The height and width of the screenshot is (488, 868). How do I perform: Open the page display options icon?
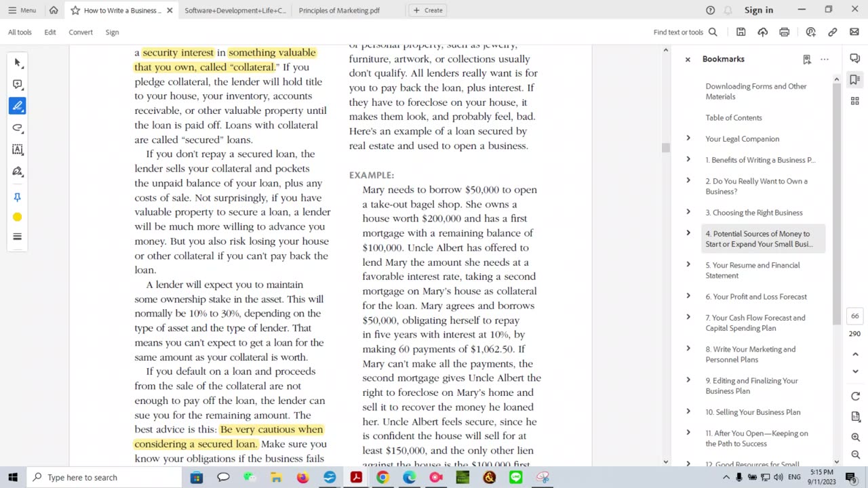855,416
